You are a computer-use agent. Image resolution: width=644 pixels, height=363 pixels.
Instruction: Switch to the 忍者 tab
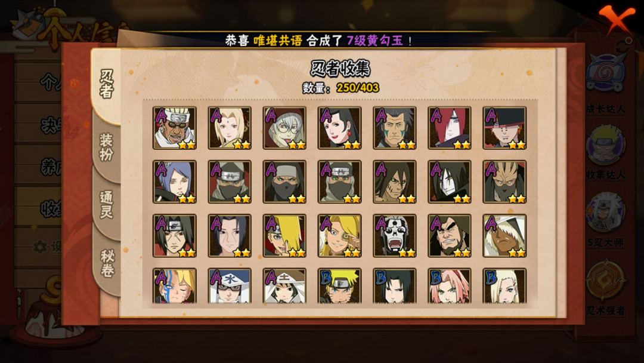point(107,84)
